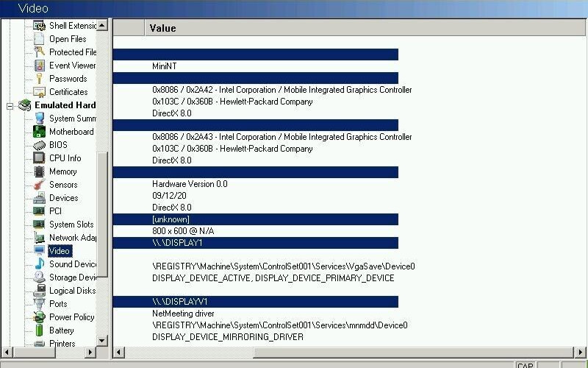
Task: Click the Battery green icon
Action: pos(39,330)
